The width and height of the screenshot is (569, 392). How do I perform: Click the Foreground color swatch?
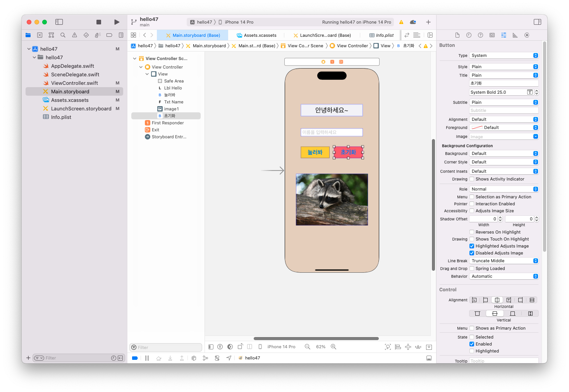pyautogui.click(x=477, y=127)
